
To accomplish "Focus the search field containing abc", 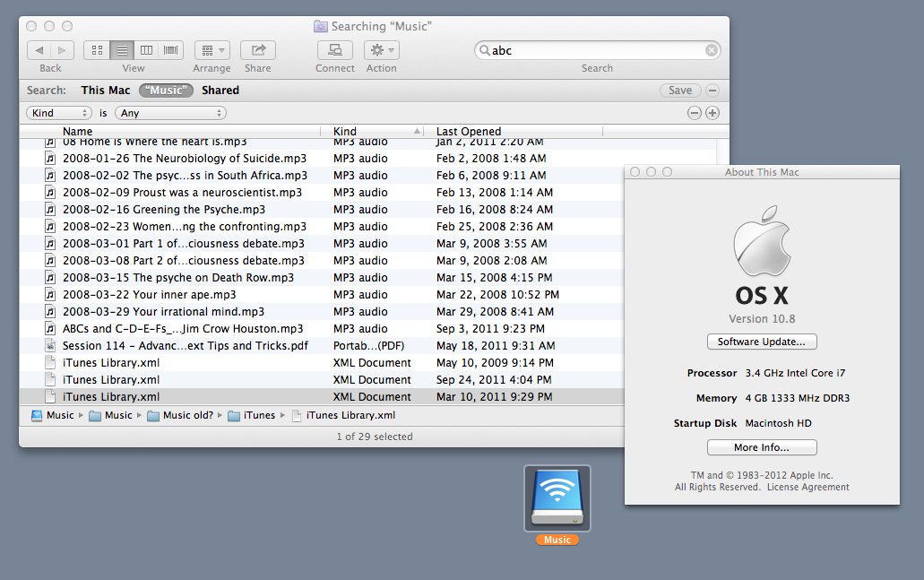I will click(597, 51).
